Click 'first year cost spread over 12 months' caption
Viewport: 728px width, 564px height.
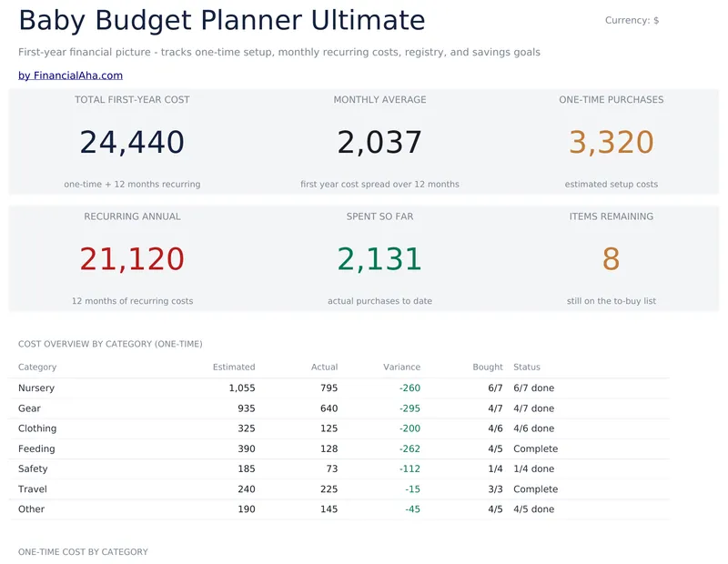pyautogui.click(x=379, y=185)
